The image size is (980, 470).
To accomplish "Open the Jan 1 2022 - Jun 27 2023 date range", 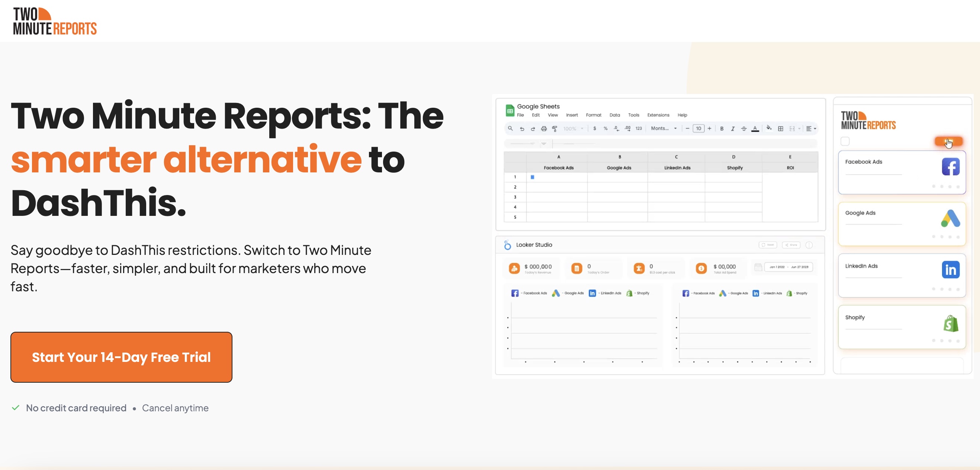I will [788, 267].
